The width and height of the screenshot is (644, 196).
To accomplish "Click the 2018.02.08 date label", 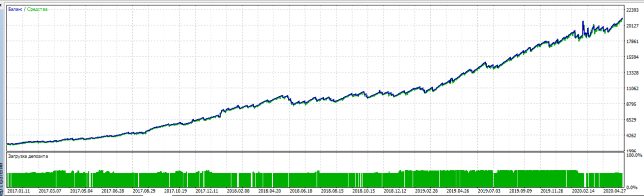I will 238,191.
